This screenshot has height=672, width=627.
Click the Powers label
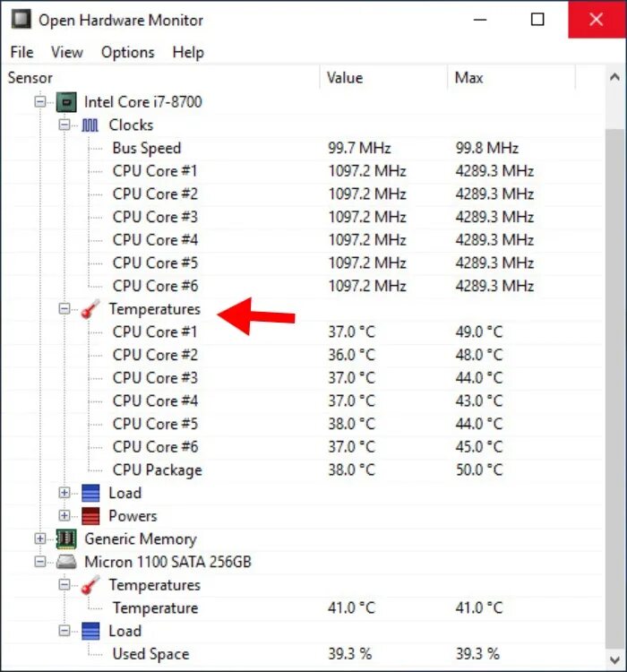pyautogui.click(x=133, y=516)
